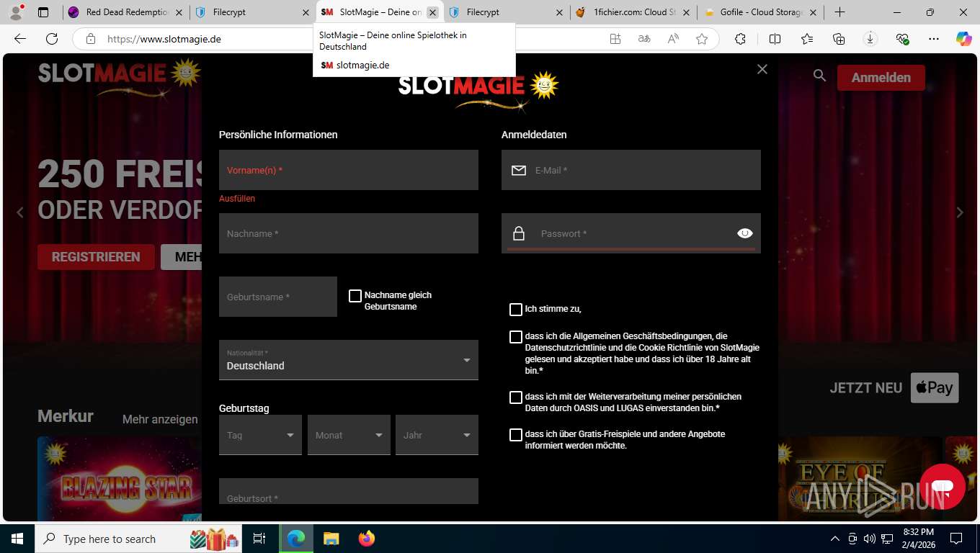980x553 pixels.
Task: Check the OASIS and LUGAS consent checkbox
Action: tap(516, 397)
